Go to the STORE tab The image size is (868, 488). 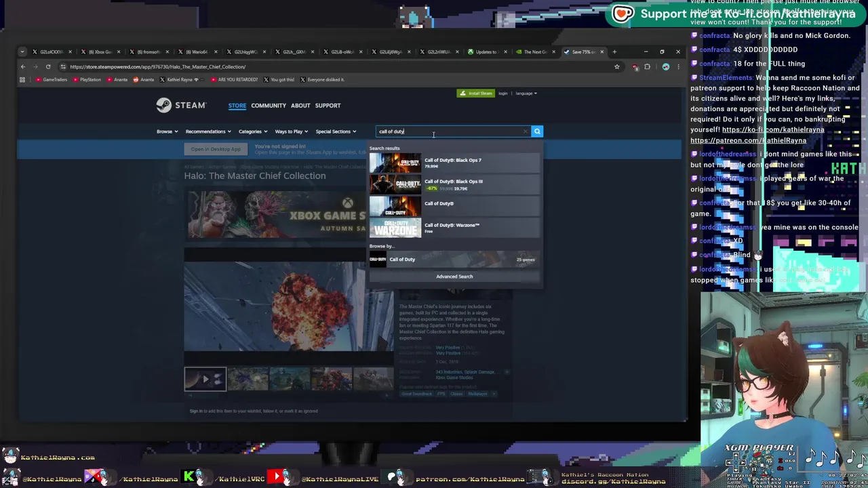pyautogui.click(x=237, y=106)
